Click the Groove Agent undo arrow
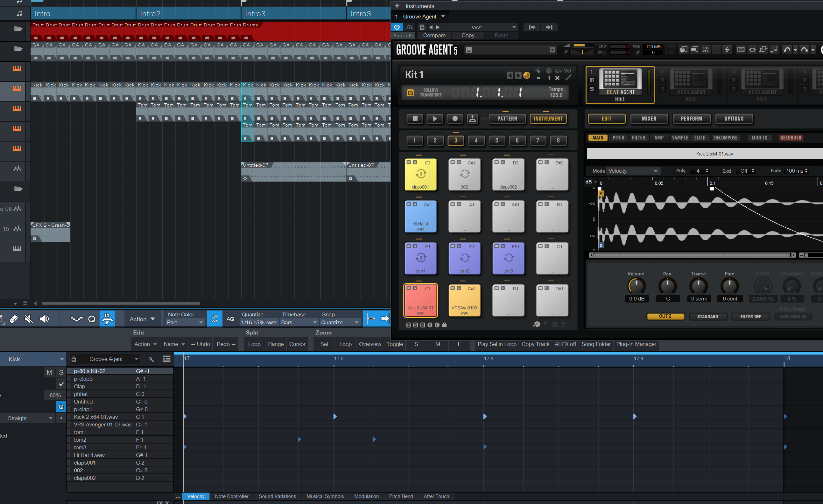 coord(787,50)
